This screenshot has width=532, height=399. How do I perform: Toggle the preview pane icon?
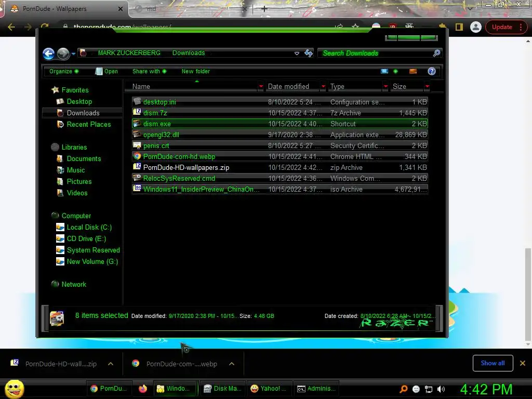point(413,71)
